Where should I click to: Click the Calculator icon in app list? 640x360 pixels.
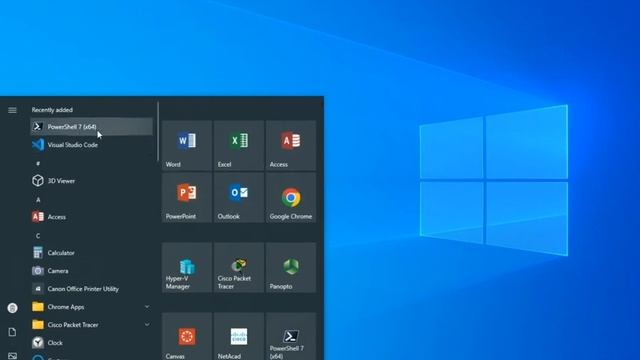coord(38,253)
